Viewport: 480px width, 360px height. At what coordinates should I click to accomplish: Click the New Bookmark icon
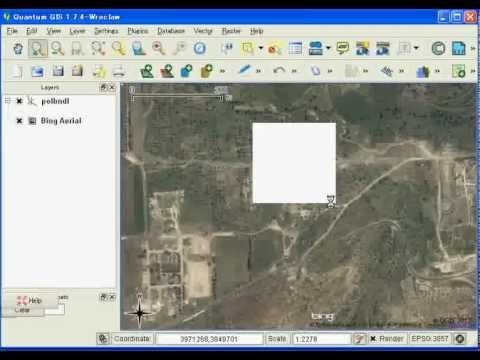(x=363, y=49)
